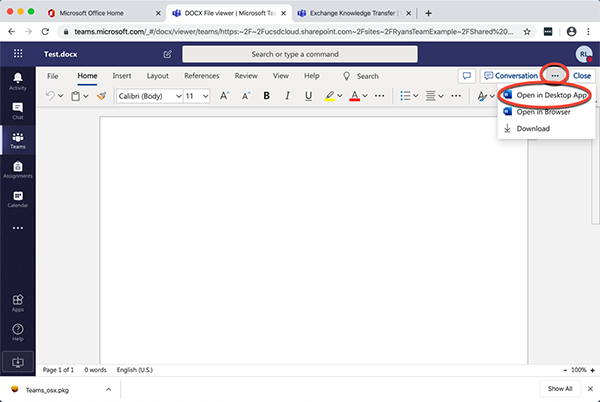This screenshot has height=402, width=600.
Task: Open the Teams app launcher grid
Action: (x=18, y=54)
